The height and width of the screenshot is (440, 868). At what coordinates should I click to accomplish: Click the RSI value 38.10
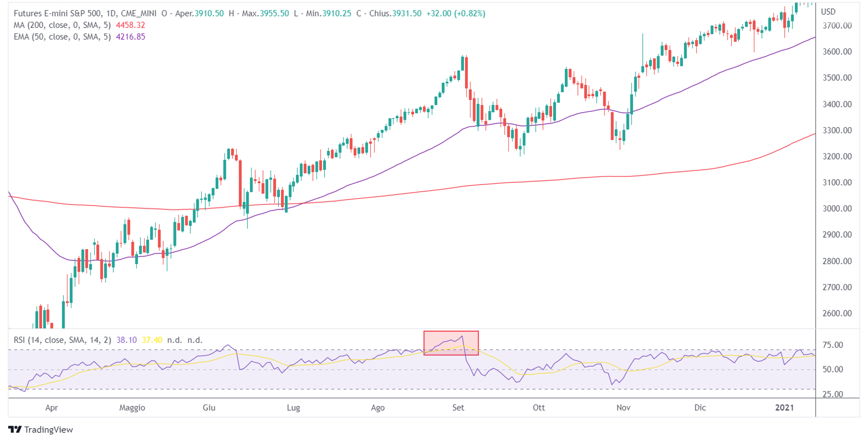click(x=127, y=340)
